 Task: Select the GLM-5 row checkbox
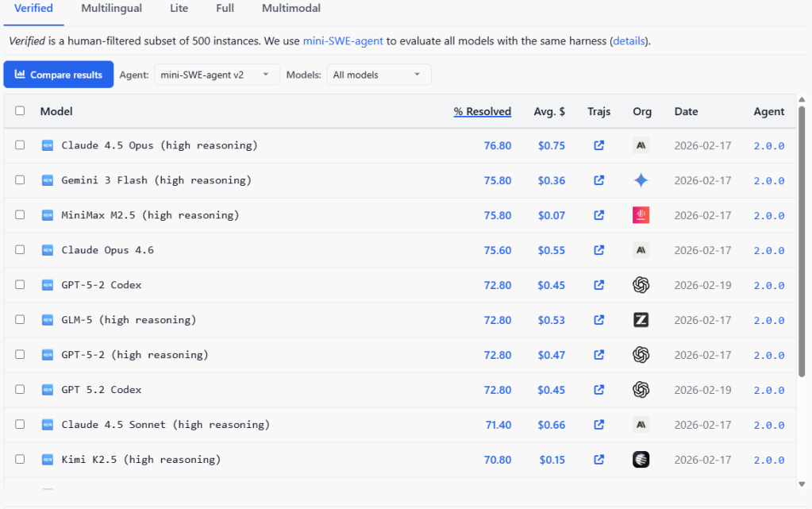[x=20, y=320]
